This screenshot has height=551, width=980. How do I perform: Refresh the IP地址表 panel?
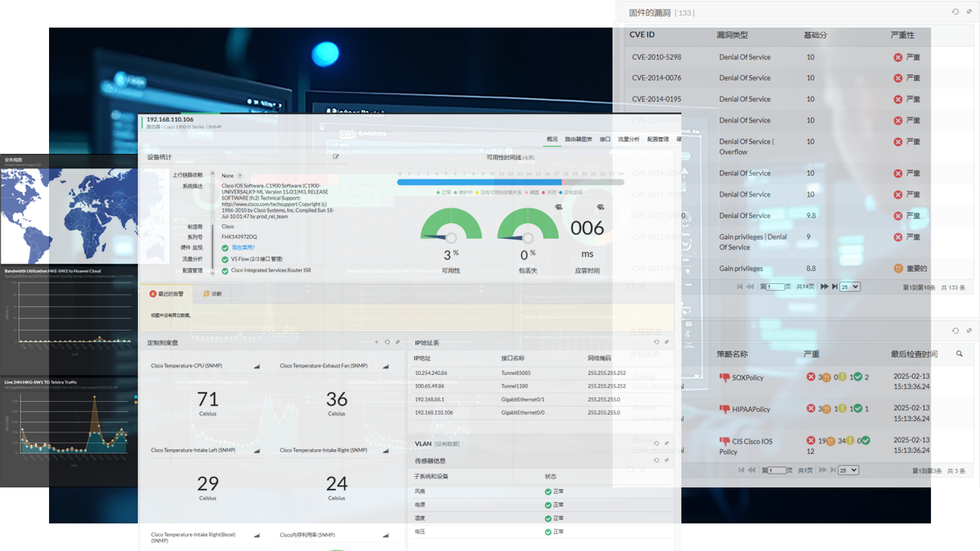[656, 342]
